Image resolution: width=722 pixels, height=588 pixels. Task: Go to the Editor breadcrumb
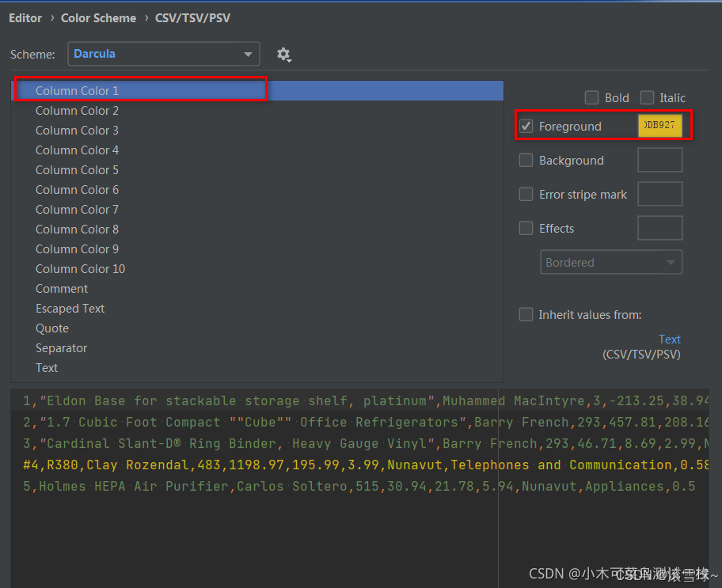pos(25,18)
